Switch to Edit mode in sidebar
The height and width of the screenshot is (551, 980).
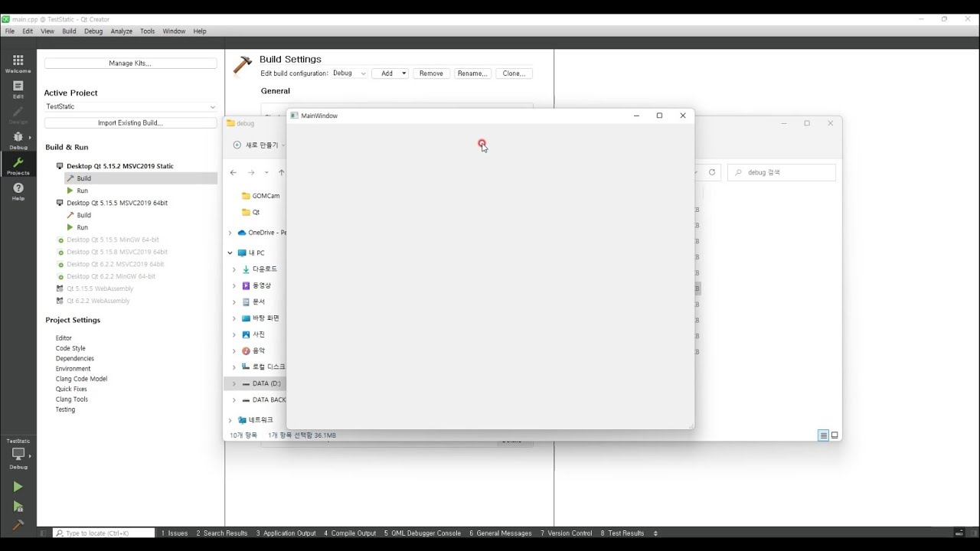[18, 90]
